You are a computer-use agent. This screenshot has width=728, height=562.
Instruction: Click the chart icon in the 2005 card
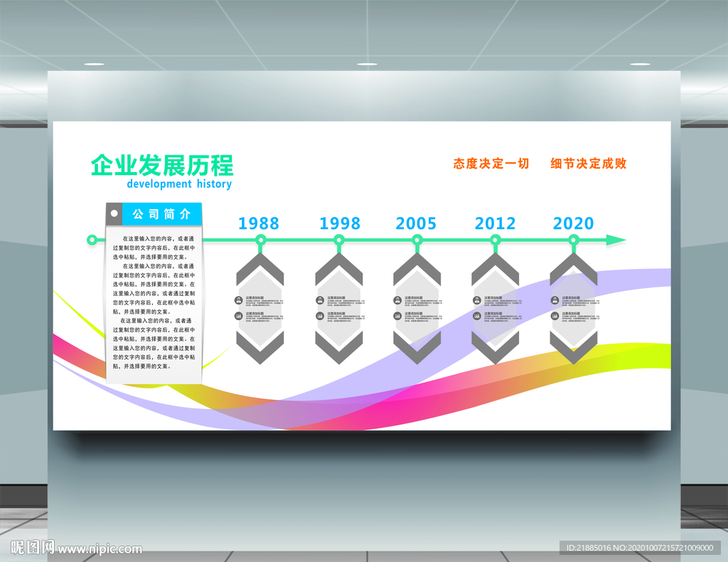coord(397,316)
